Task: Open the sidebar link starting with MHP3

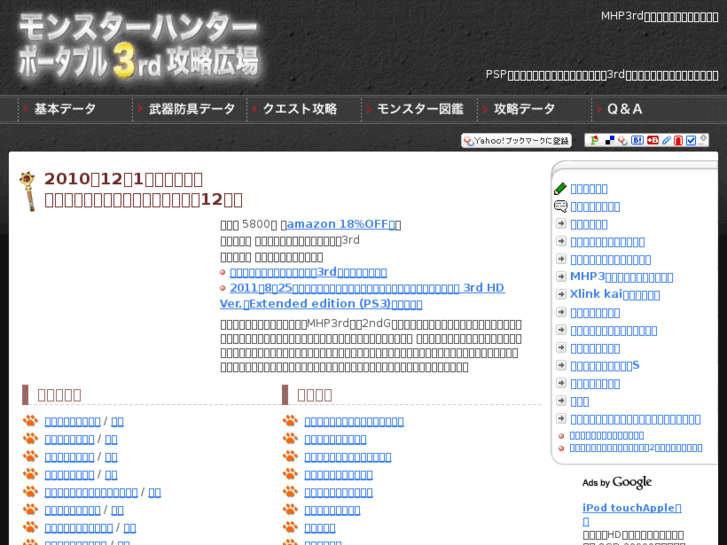Action: [x=621, y=277]
